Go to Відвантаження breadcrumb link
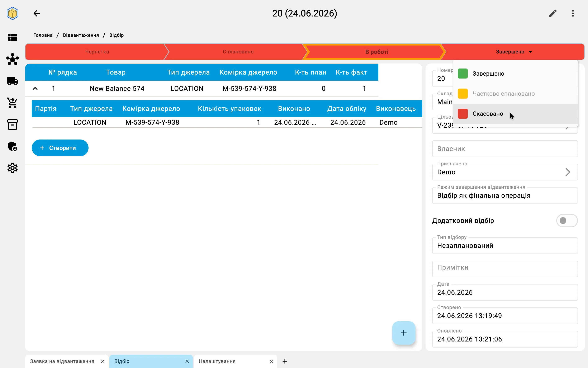 point(81,35)
